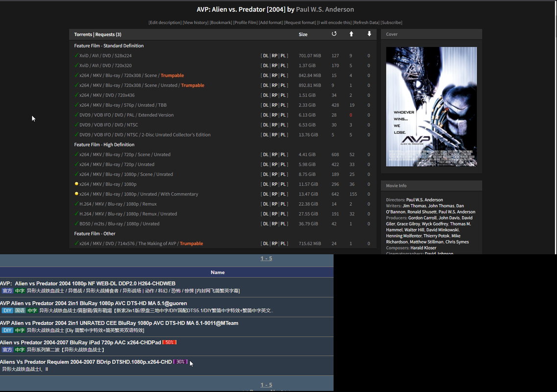Click PL for BD50 m2ts 1080p Unrated torrent
This screenshot has width=557, height=392.
pos(283,223)
